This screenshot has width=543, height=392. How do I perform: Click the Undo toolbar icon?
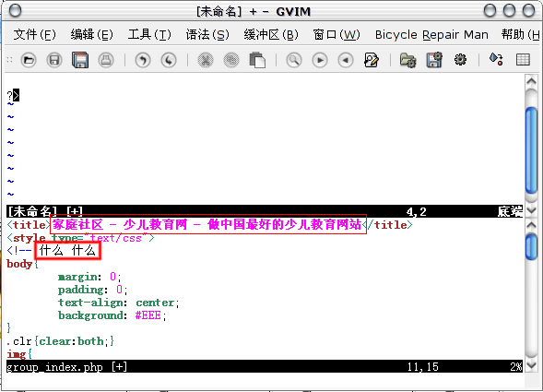(x=143, y=60)
